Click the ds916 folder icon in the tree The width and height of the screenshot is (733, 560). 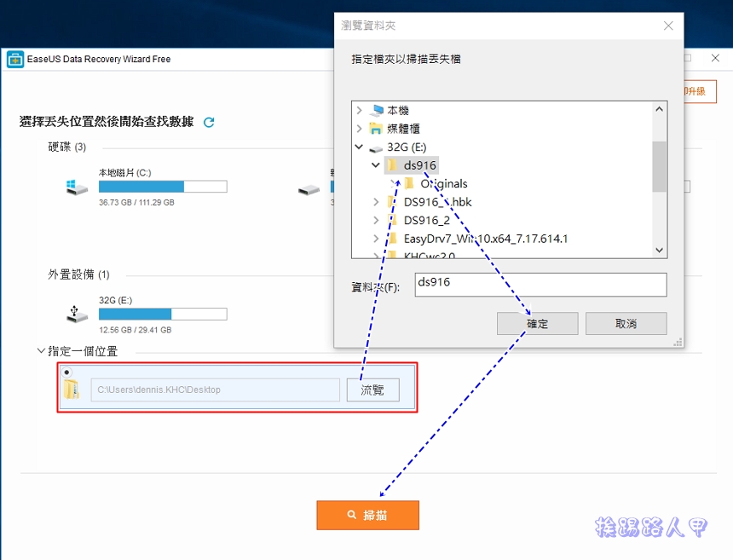point(392,165)
